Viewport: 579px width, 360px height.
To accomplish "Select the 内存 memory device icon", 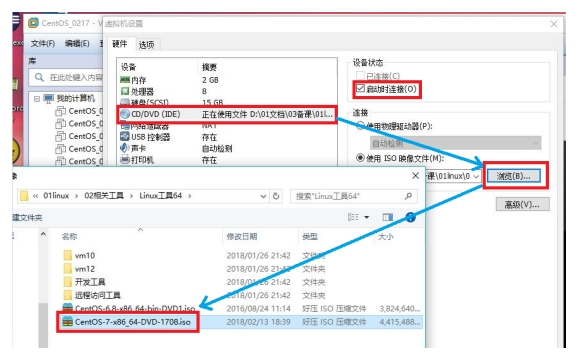I will (x=125, y=80).
